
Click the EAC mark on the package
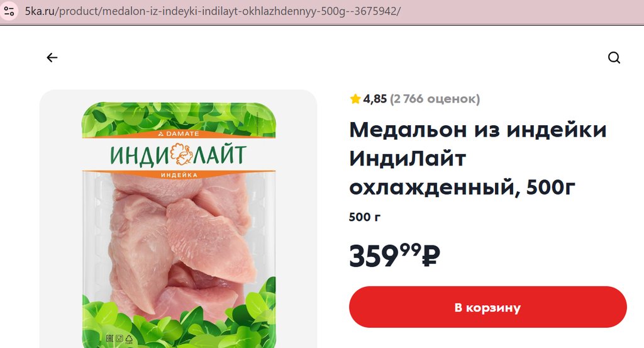109,339
